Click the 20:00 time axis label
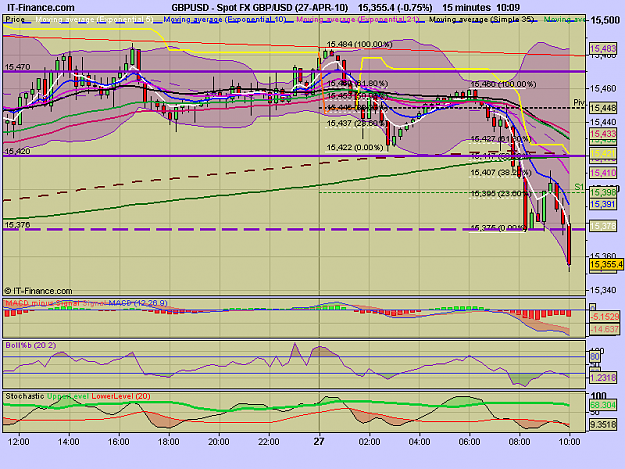Viewport: 625px width, 469px height. (219, 442)
